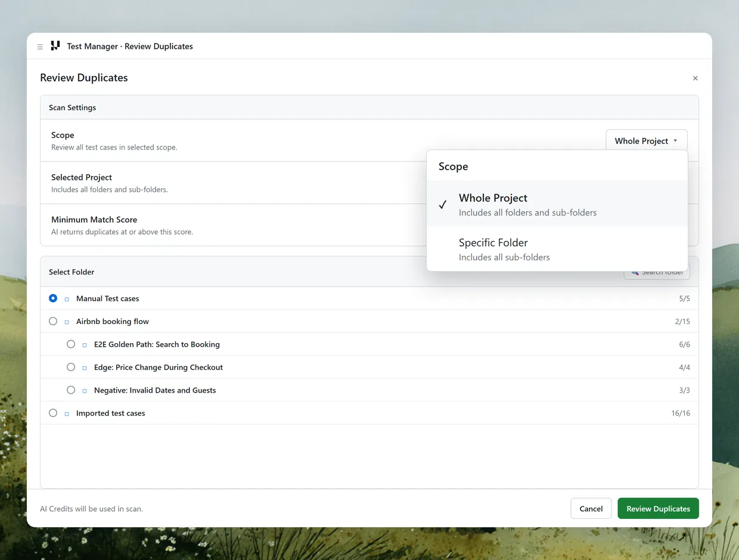Click the 5/5 count value
739x560 pixels.
point(685,298)
